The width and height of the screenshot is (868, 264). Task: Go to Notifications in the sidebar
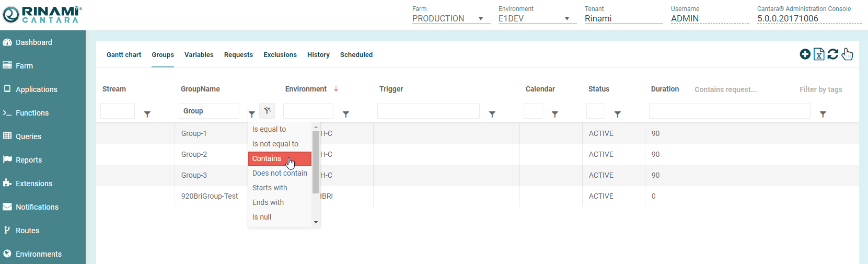[37, 207]
